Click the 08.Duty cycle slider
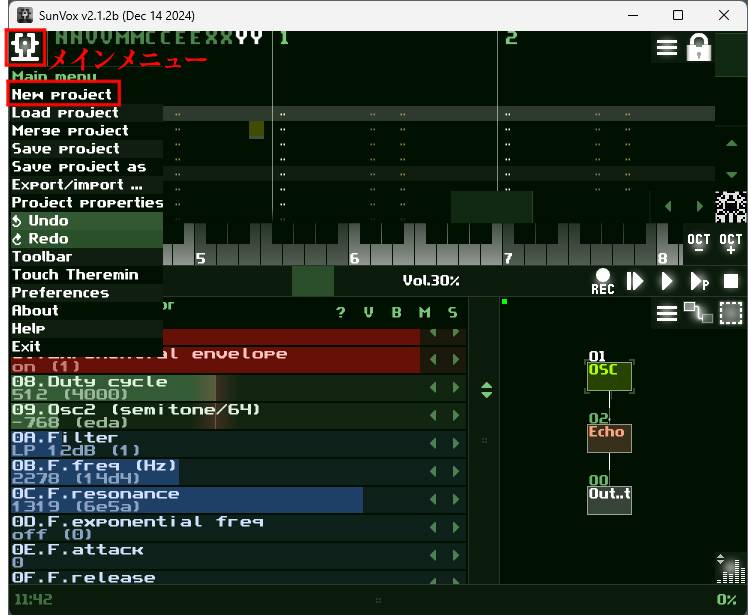The image size is (748, 615). 215,387
